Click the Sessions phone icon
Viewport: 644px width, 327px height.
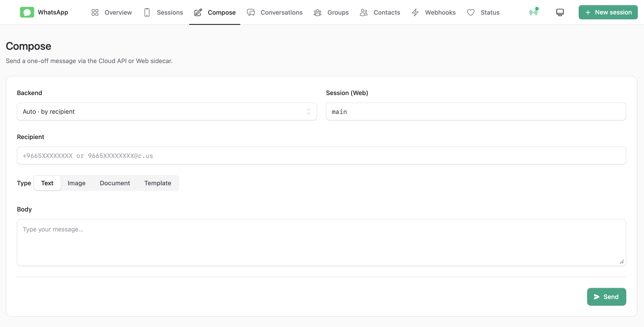[147, 12]
